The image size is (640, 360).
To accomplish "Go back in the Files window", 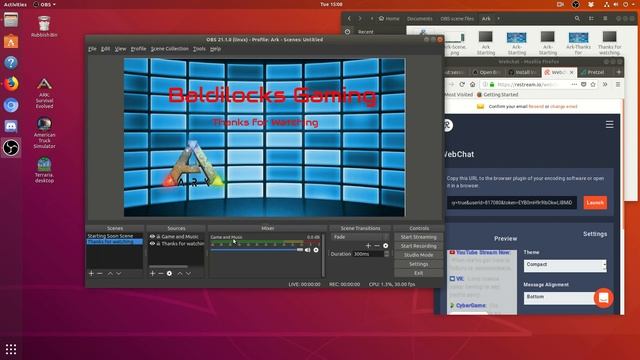I will click(349, 18).
